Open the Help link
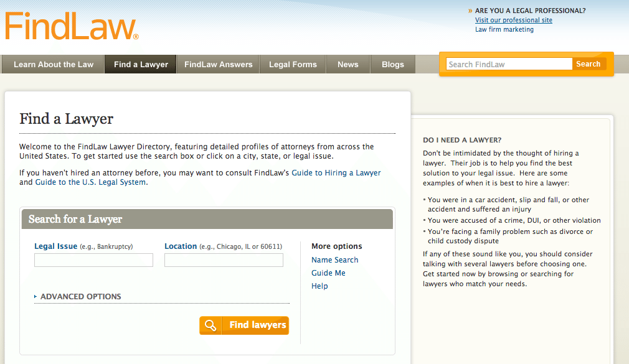This screenshot has height=364, width=629. (319, 286)
